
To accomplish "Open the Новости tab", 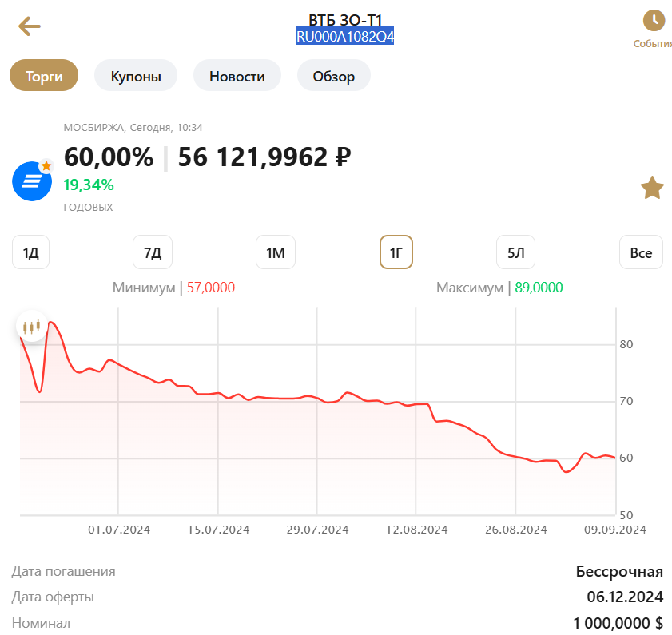I will (x=237, y=75).
